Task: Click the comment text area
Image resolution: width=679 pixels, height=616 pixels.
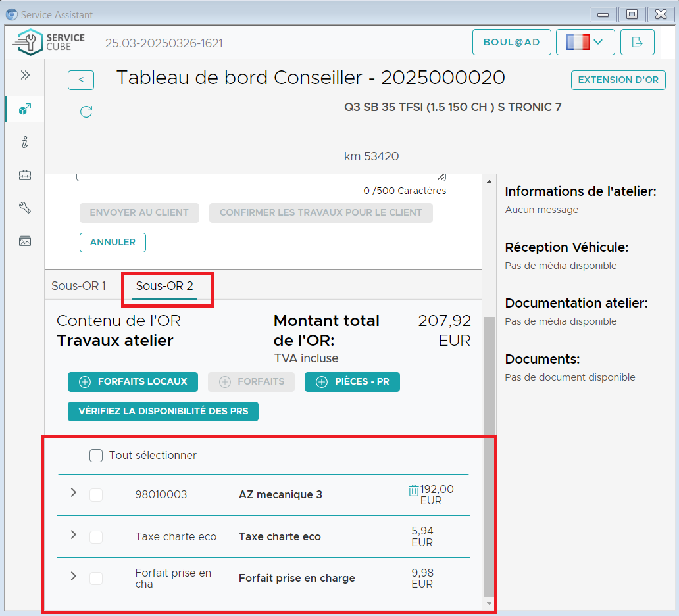Action: click(261, 178)
